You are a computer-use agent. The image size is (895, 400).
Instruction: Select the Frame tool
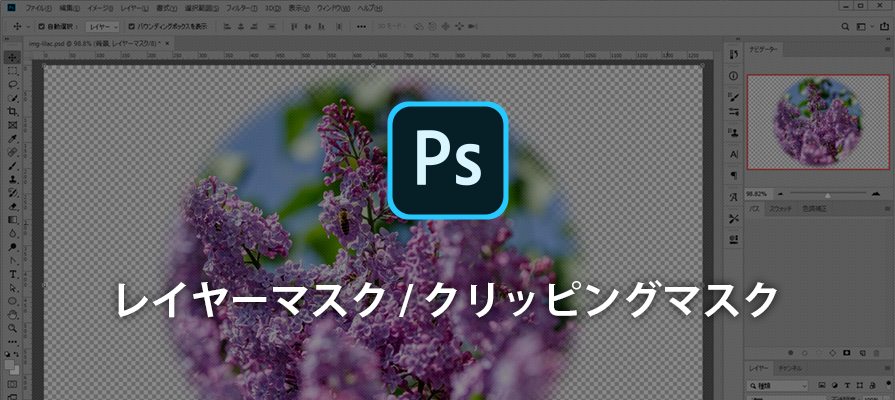(x=13, y=126)
